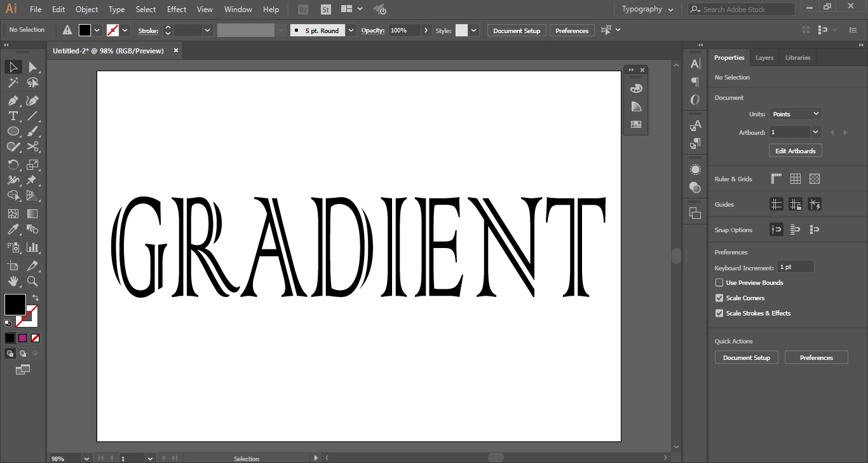Open the Object menu
The height and width of the screenshot is (463, 868).
[x=86, y=10]
